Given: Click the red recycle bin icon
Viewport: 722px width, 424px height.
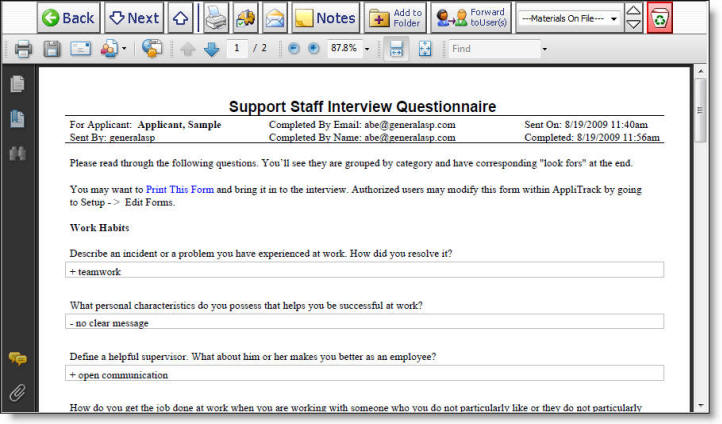Looking at the screenshot, I should coord(660,17).
